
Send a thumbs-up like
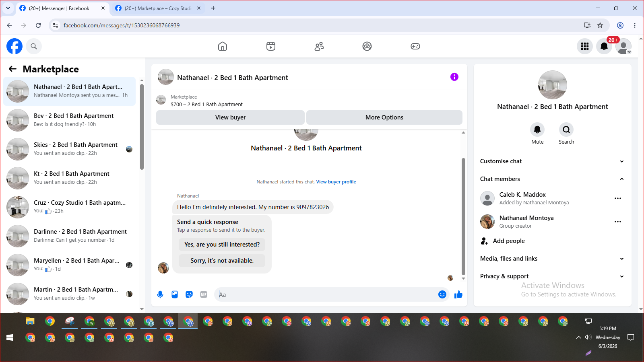tap(458, 294)
